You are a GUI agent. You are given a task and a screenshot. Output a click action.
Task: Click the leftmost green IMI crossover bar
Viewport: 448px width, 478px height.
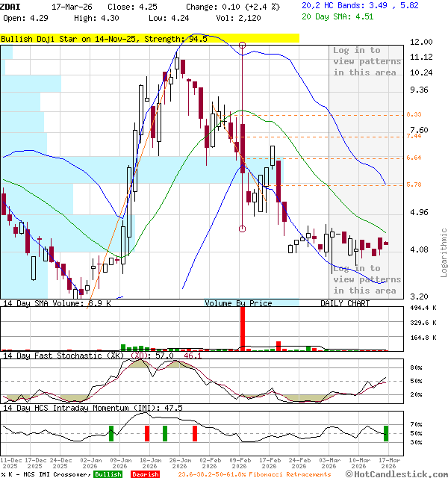[111, 432]
